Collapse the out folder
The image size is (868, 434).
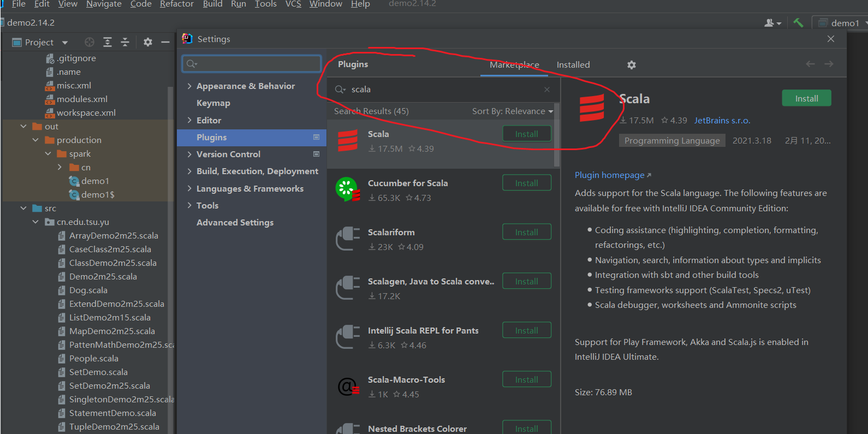pyautogui.click(x=23, y=126)
